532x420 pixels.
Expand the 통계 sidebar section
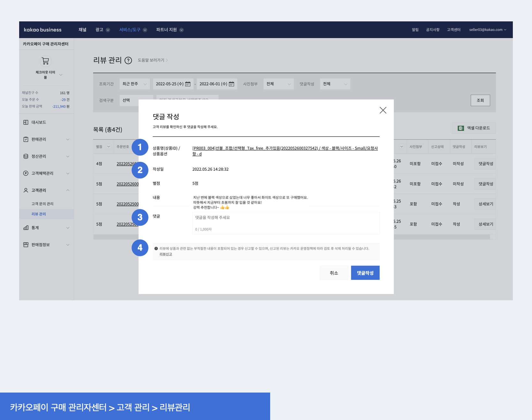[x=68, y=228]
